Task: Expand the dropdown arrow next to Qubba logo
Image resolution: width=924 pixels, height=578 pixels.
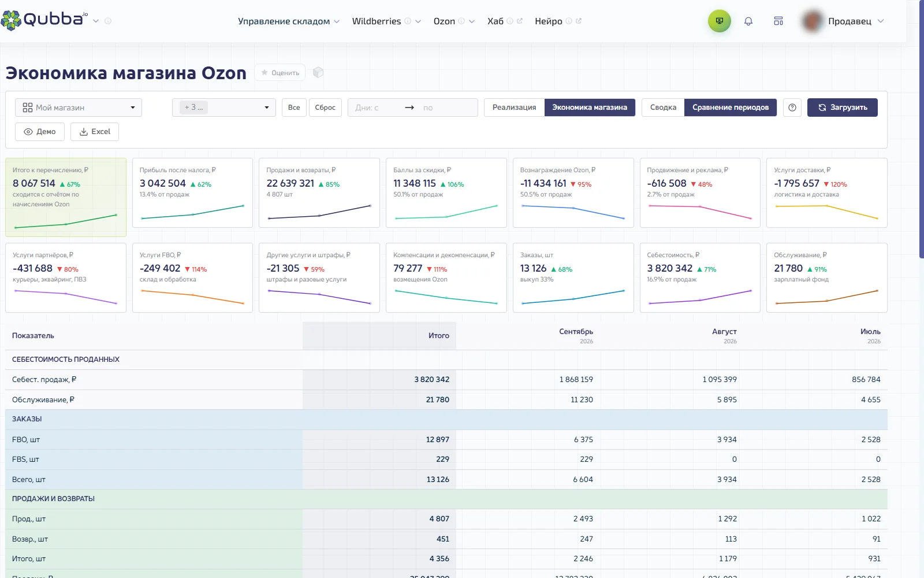Action: [96, 21]
